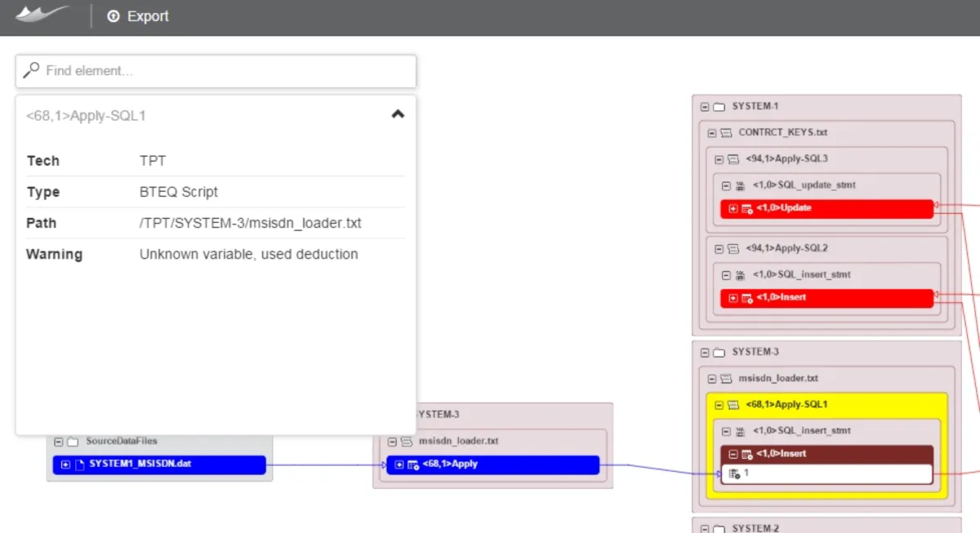Click the <68,1>Apply-SQL1 panel title
This screenshot has width=980, height=533.
(86, 116)
